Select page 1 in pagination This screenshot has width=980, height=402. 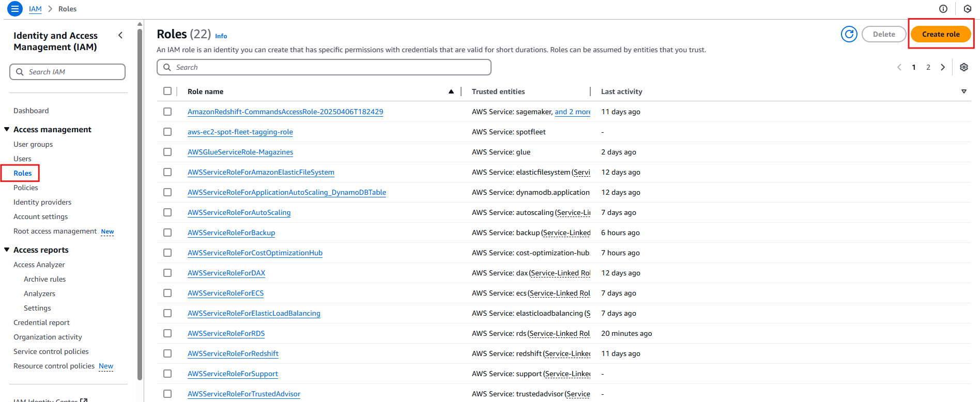tap(914, 67)
